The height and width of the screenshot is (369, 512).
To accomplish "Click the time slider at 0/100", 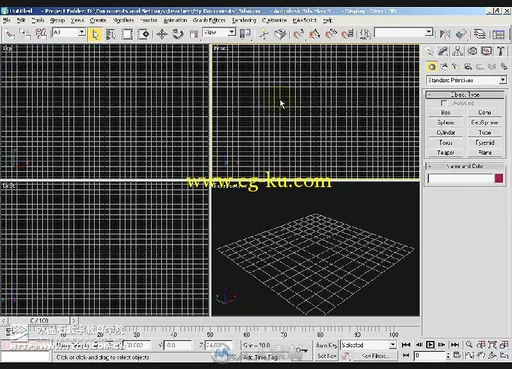I will coord(39,321).
